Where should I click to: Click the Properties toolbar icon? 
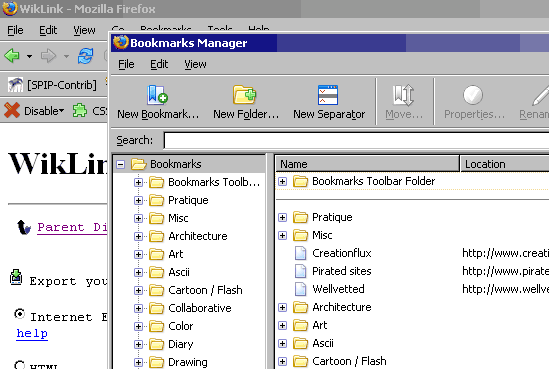click(473, 95)
